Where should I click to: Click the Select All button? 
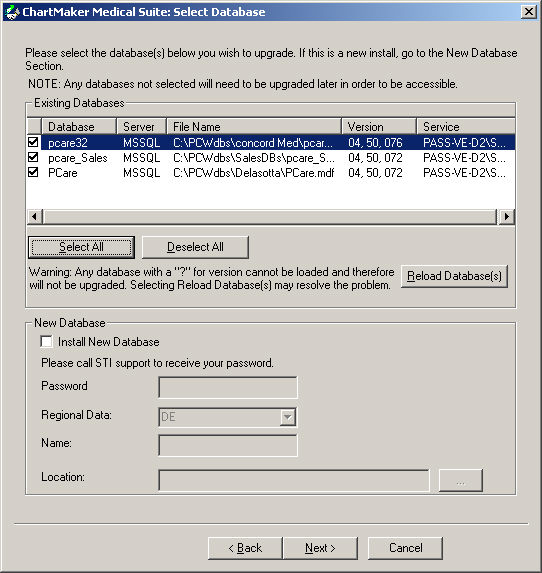[x=82, y=247]
